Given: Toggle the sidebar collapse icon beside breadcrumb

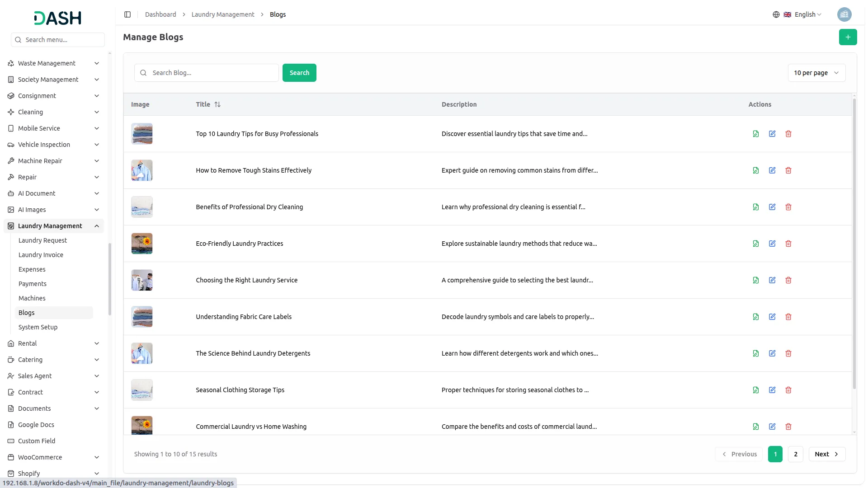Looking at the screenshot, I should [127, 14].
